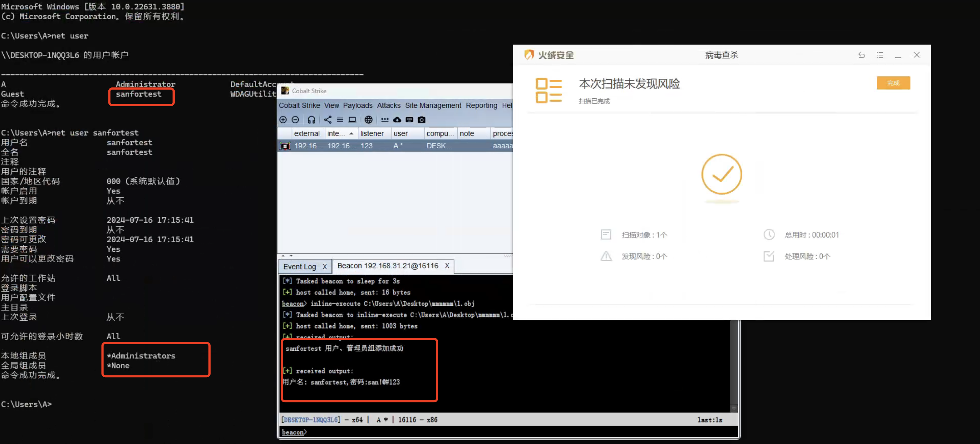Click the 发现风险: 0个 text
This screenshot has height=444, width=980.
[x=644, y=256]
